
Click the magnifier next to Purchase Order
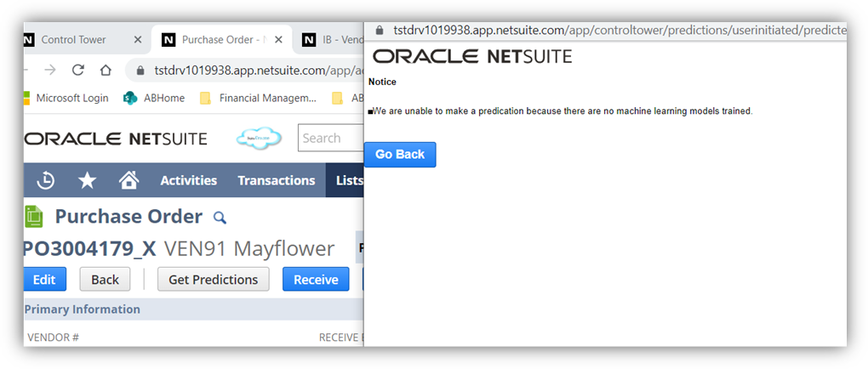pyautogui.click(x=220, y=218)
